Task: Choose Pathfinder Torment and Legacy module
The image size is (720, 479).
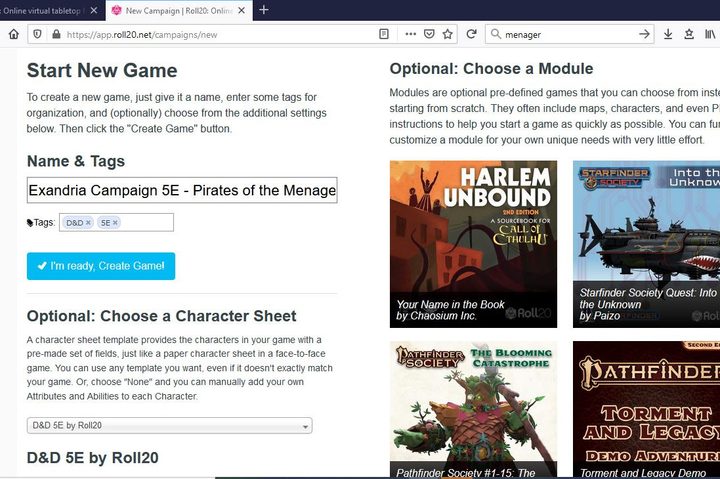Action: (647, 410)
